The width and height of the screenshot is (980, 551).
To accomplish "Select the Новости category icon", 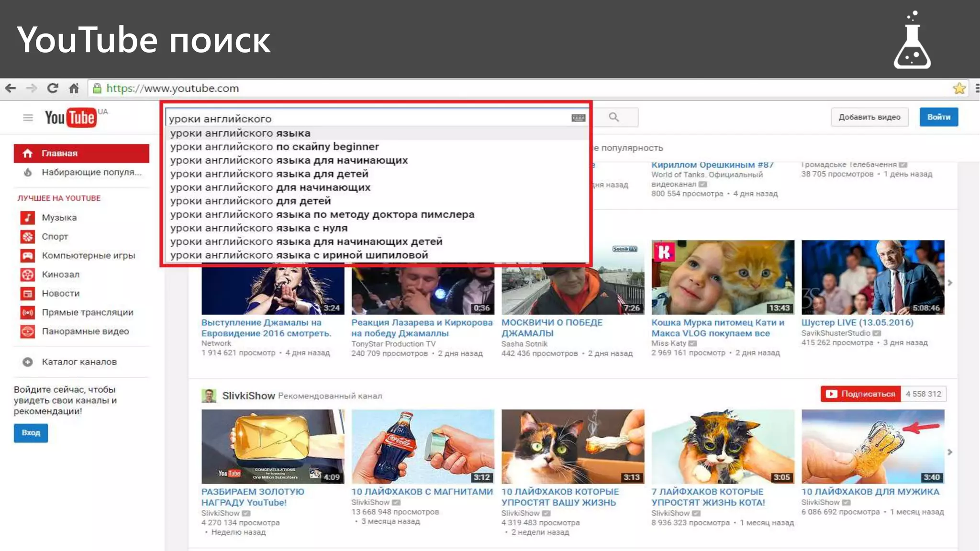I will 28,293.
